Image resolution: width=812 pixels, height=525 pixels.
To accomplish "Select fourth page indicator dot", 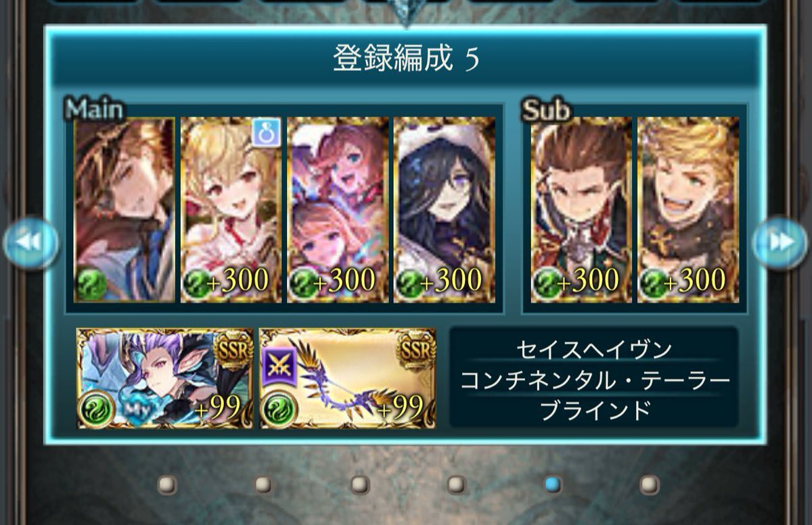I will click(x=457, y=484).
